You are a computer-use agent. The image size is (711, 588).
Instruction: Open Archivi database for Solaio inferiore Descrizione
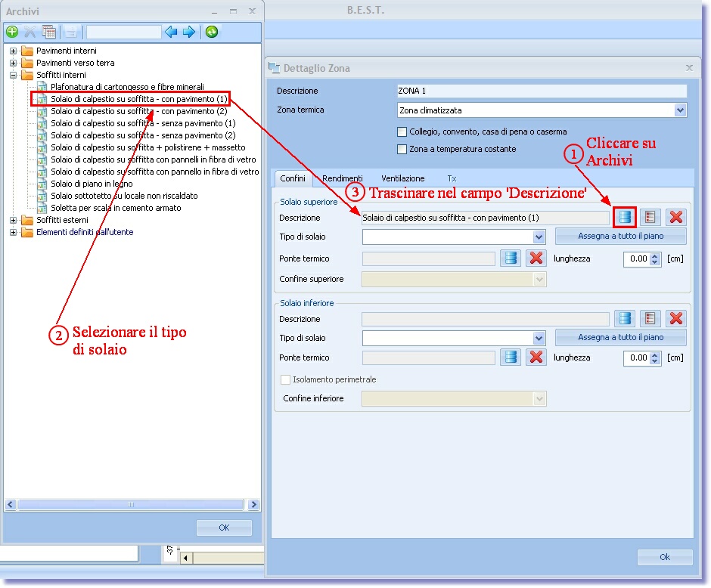tap(624, 319)
